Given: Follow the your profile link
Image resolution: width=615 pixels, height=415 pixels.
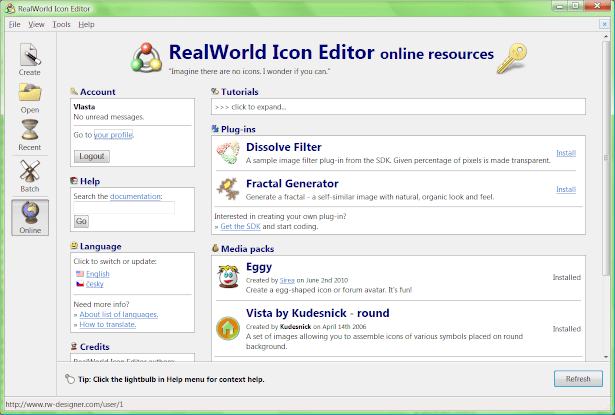Looking at the screenshot, I should click(113, 135).
